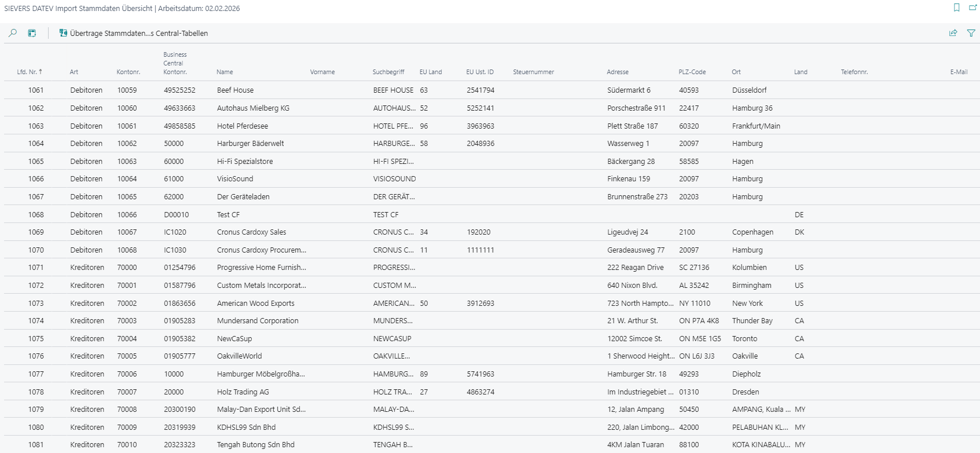This screenshot has height=453, width=980.
Task: Open the PLZ-Code column header menu
Action: click(x=692, y=72)
